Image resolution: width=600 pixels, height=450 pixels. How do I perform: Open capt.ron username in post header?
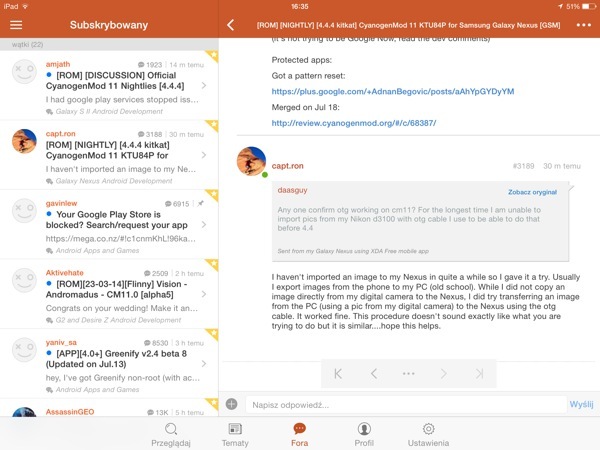coord(287,166)
